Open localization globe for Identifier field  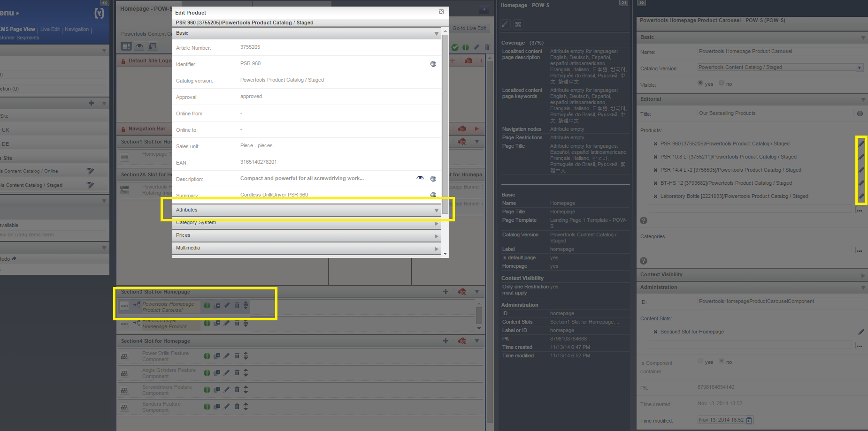click(433, 64)
